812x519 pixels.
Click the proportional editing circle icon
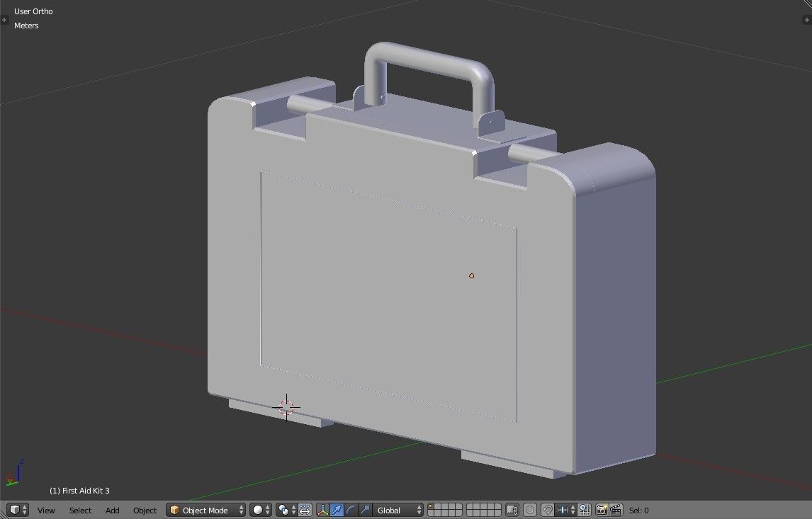click(530, 511)
